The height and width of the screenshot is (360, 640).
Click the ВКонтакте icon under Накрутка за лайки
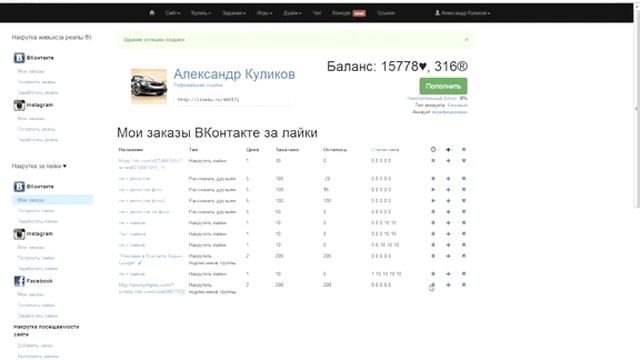19,187
